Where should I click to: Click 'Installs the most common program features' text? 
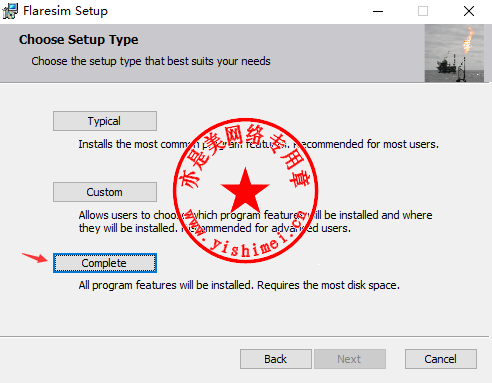tap(259, 144)
